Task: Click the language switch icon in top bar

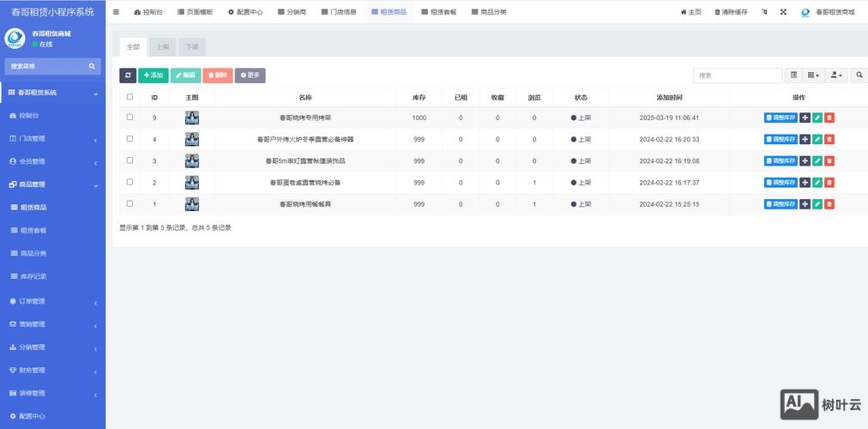Action: (764, 12)
